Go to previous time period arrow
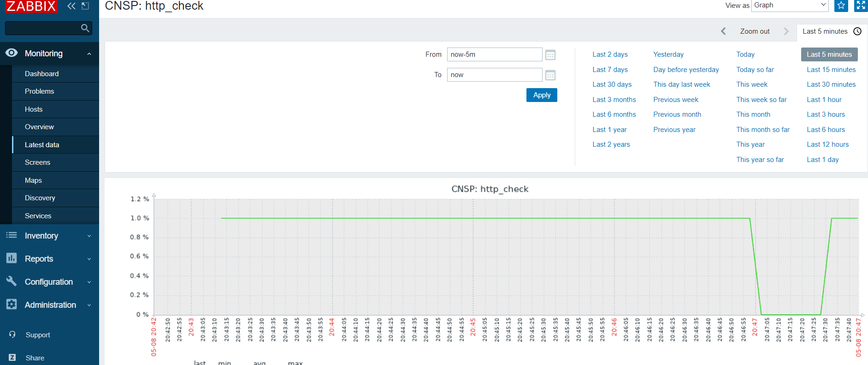 723,31
